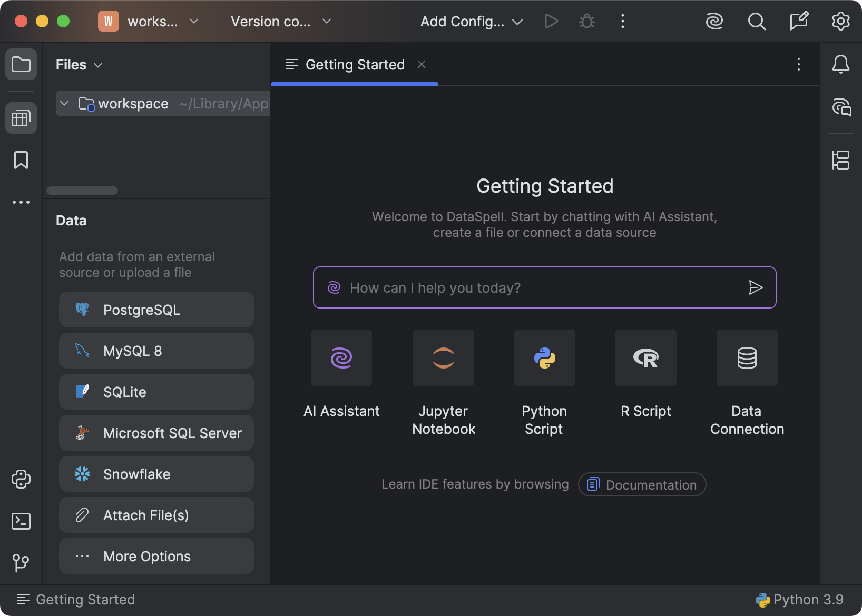Create a new Jupyter Notebook from its tile
This screenshot has height=616, width=862.
tap(443, 358)
